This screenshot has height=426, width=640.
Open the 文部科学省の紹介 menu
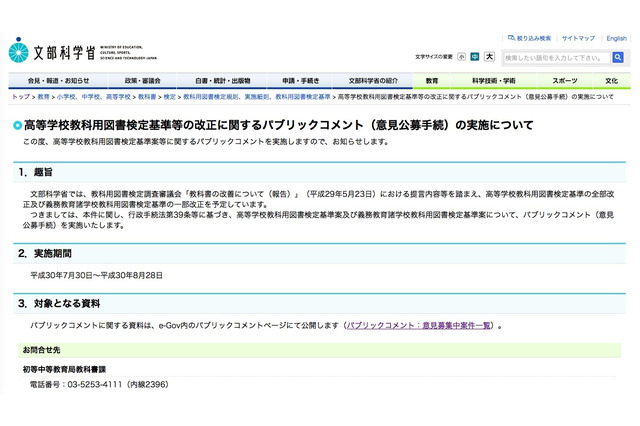pos(373,81)
